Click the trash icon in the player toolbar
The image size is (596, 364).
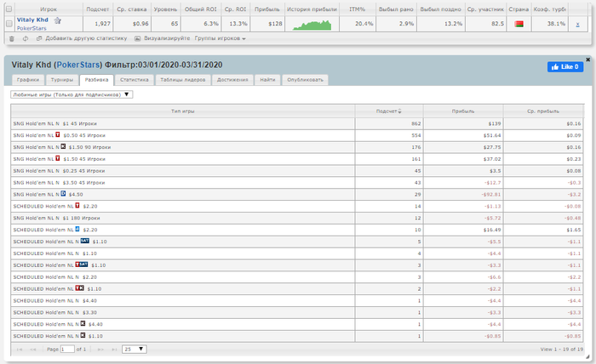pyautogui.click(x=12, y=39)
